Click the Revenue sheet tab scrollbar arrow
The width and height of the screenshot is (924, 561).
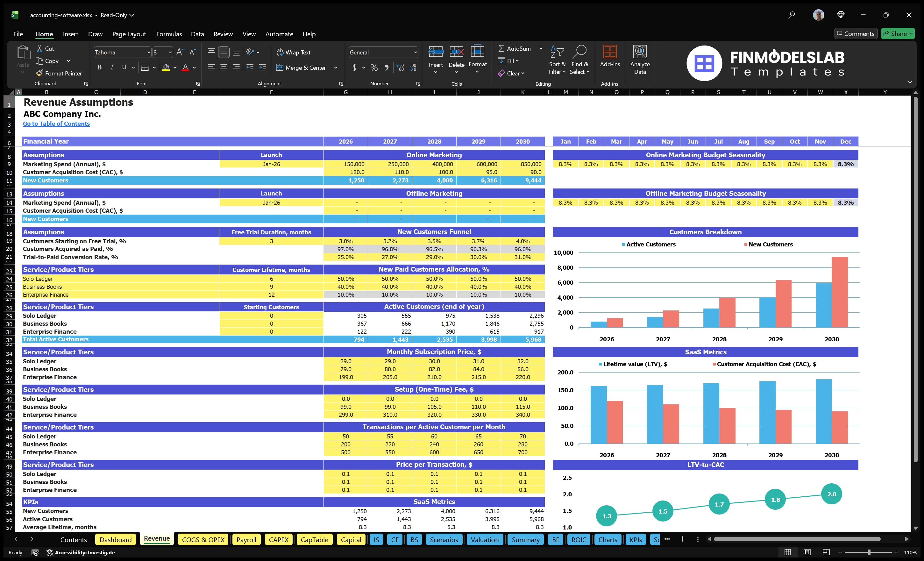17,539
